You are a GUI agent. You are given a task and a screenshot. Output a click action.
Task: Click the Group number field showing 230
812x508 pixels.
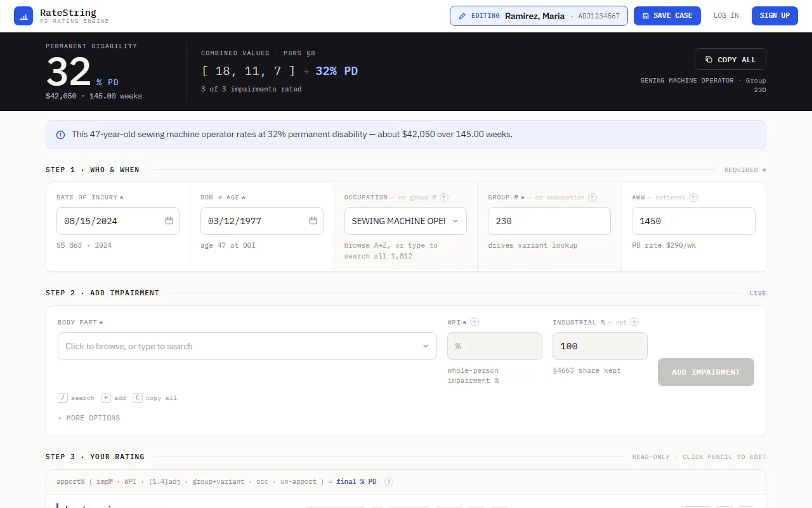tap(549, 221)
